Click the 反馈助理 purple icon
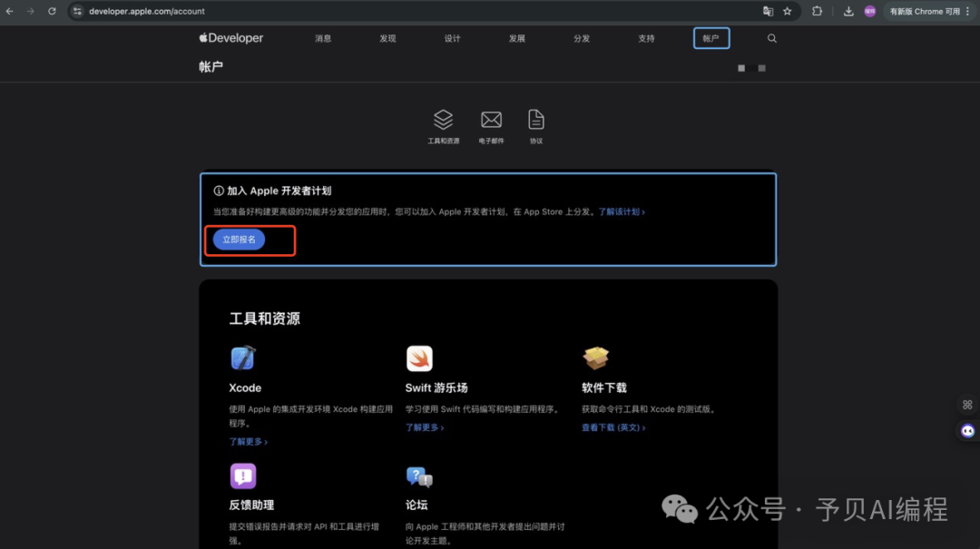The image size is (980, 549). pos(243,475)
